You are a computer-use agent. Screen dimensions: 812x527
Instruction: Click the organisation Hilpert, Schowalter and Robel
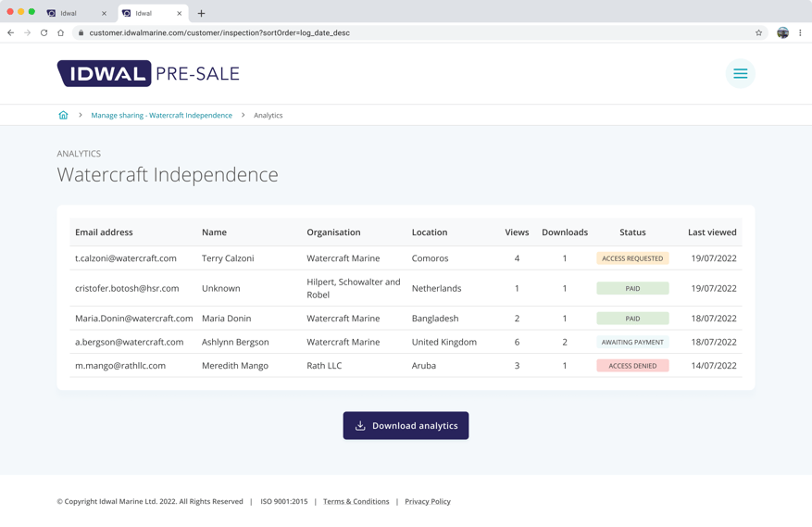354,288
